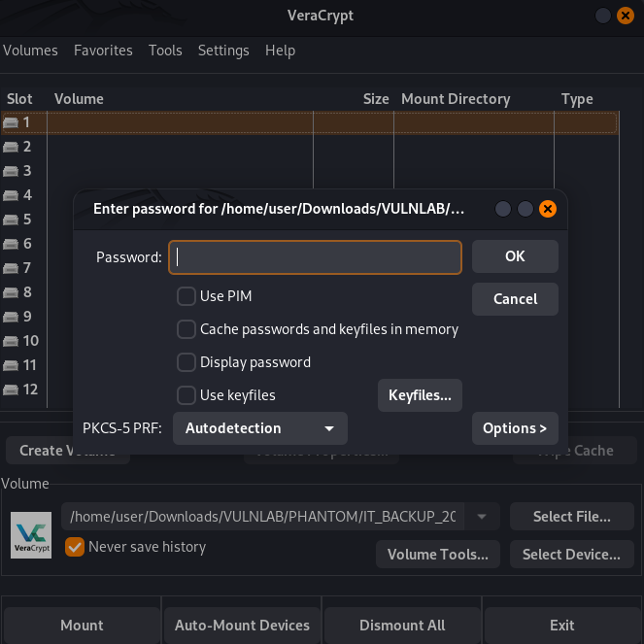The height and width of the screenshot is (644, 644).
Task: Select the slot 6 drive icon
Action: click(x=11, y=244)
